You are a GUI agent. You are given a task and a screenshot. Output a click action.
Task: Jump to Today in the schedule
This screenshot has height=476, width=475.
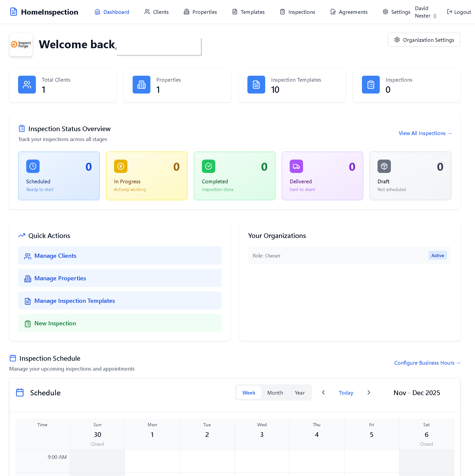pos(346,393)
